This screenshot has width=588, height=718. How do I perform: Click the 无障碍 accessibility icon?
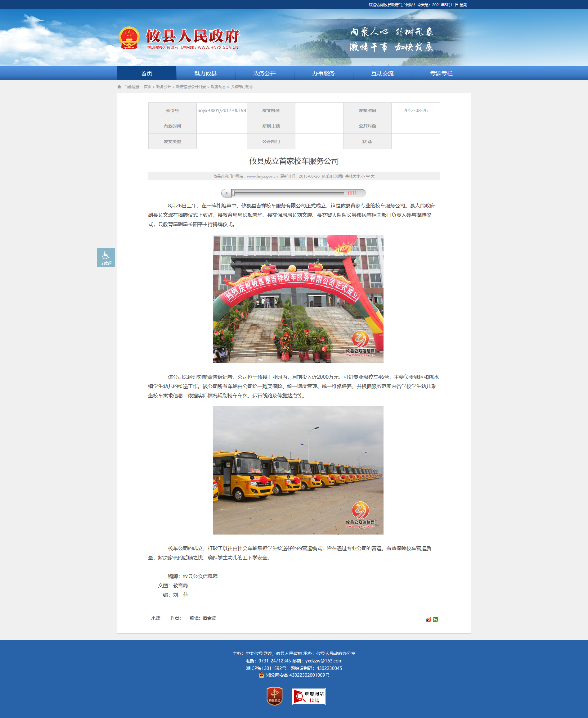pos(106,257)
